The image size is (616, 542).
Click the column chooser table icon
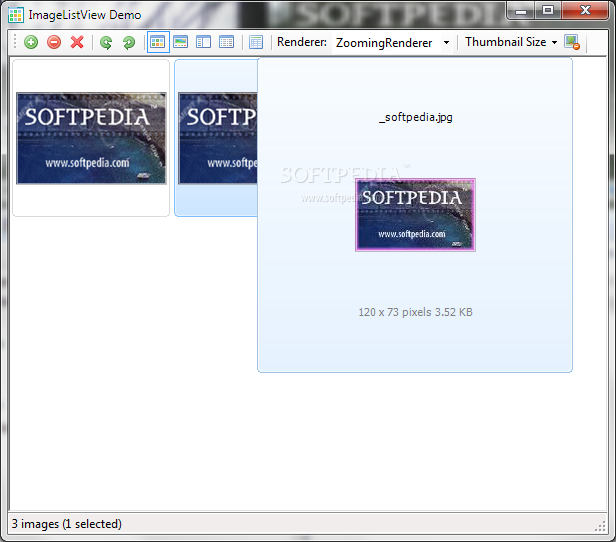pyautogui.click(x=256, y=42)
